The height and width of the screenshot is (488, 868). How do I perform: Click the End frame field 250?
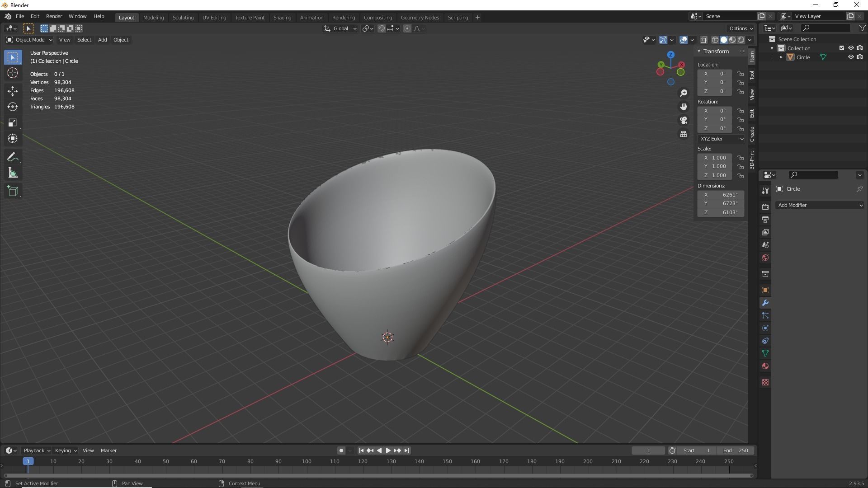click(x=736, y=450)
